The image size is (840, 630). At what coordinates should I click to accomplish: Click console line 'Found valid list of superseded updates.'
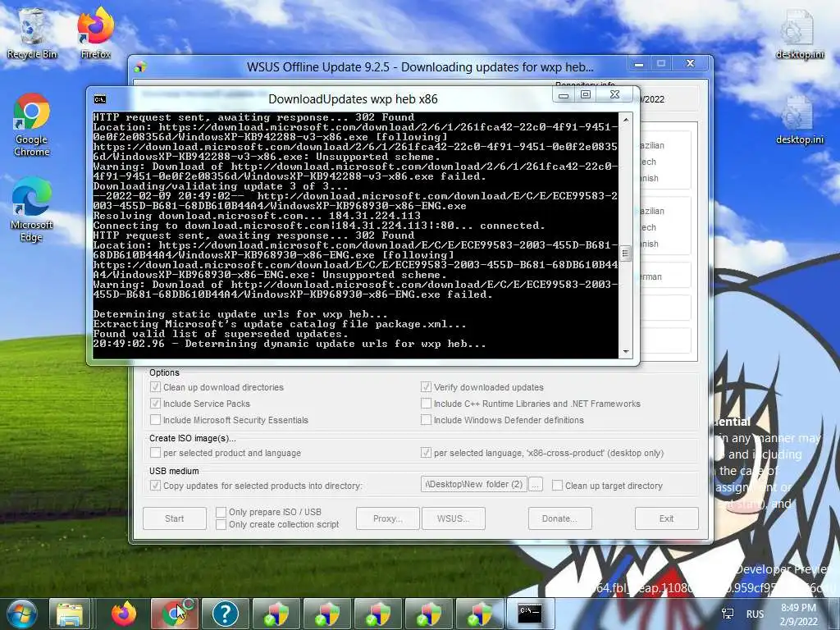(x=221, y=334)
